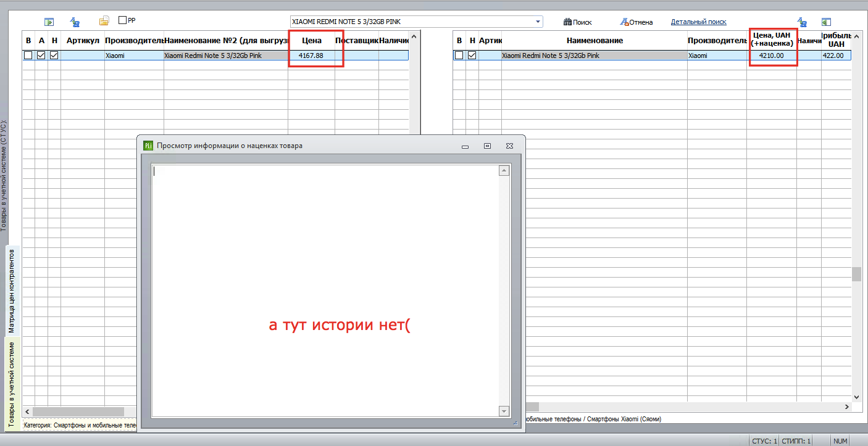Image resolution: width=868 pixels, height=446 pixels.
Task: Click the left arrow of left table horizontal scrollbar
Action: [27, 411]
